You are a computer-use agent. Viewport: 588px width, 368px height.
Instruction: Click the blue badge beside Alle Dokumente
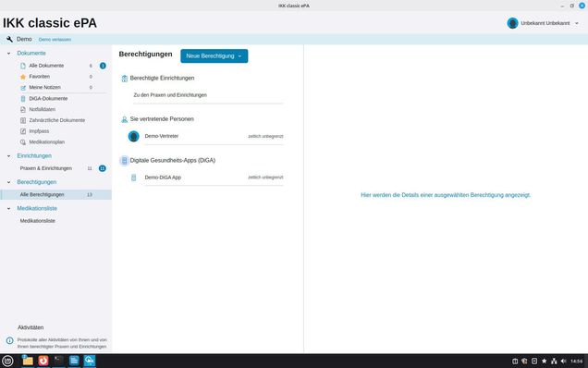point(103,66)
